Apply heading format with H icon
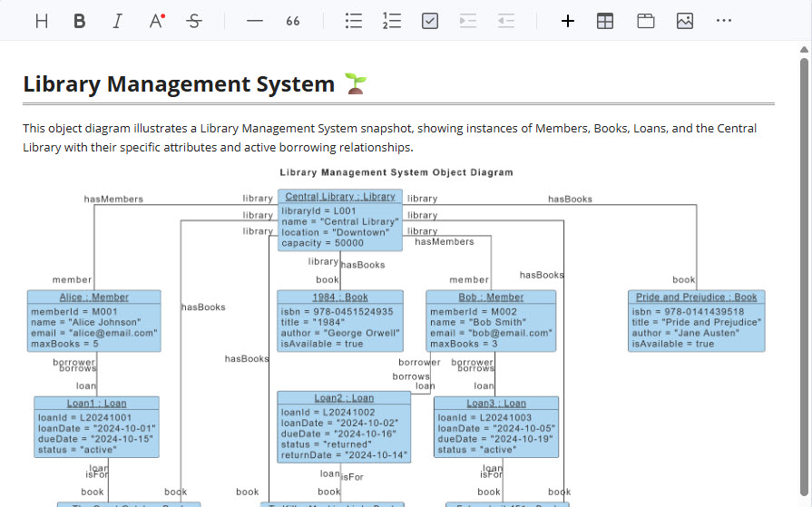 coord(42,21)
